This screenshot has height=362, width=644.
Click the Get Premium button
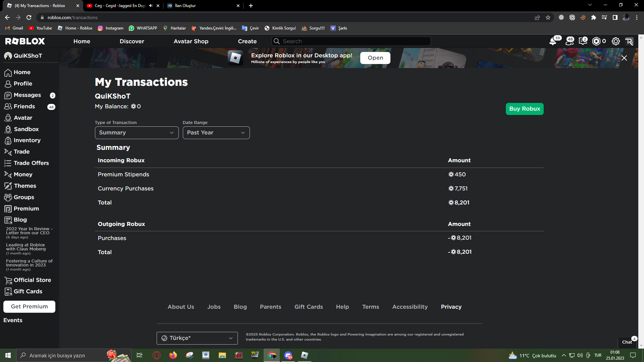29,307
